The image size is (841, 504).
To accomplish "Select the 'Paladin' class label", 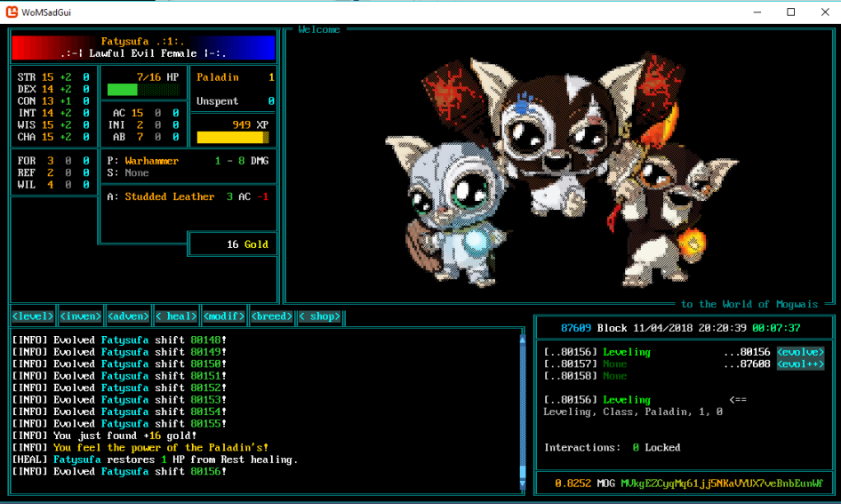I will pos(217,77).
